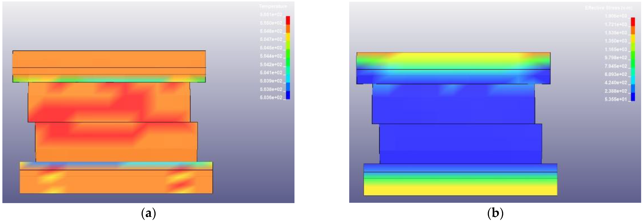The width and height of the screenshot is (644, 222).
Task: Click the 9.798e+02 stress legend value
Action: click(x=616, y=58)
